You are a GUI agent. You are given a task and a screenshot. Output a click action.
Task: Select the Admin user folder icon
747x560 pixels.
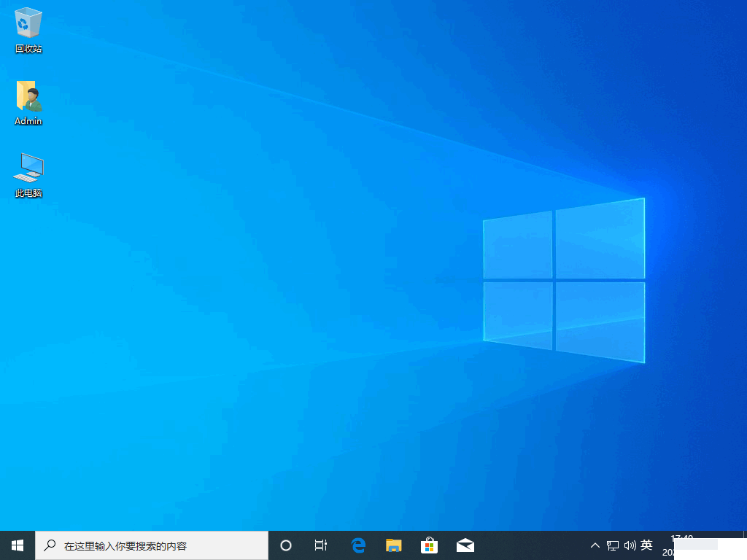point(28,96)
